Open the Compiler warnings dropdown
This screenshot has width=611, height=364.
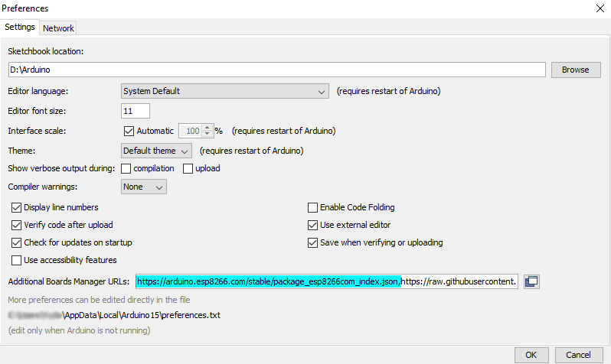144,187
